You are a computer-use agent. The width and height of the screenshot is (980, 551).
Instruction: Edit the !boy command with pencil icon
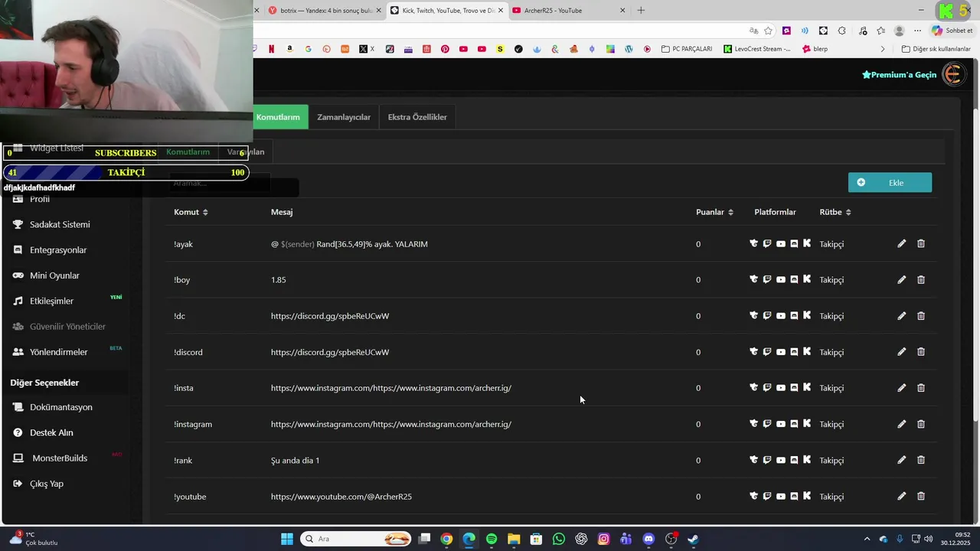(x=901, y=279)
